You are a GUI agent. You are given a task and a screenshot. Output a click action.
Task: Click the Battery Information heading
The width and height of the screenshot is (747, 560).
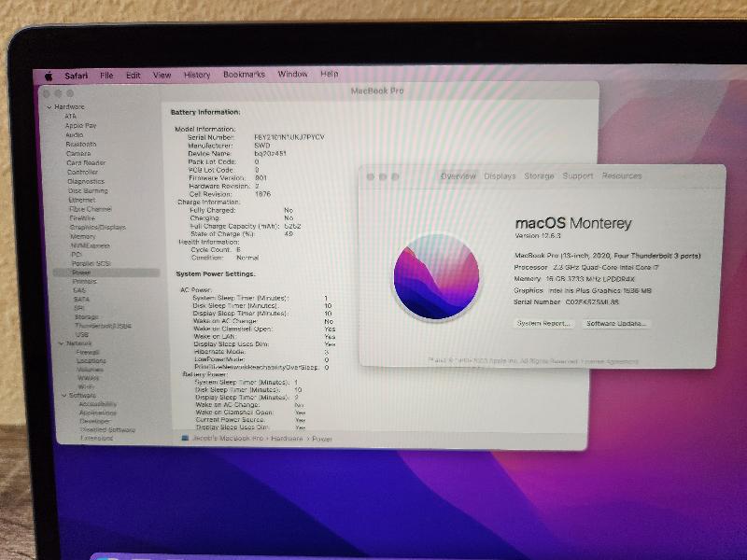pyautogui.click(x=205, y=112)
